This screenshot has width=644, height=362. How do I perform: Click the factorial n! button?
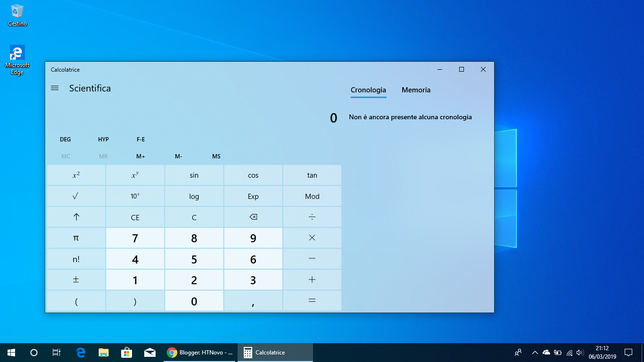pyautogui.click(x=76, y=259)
